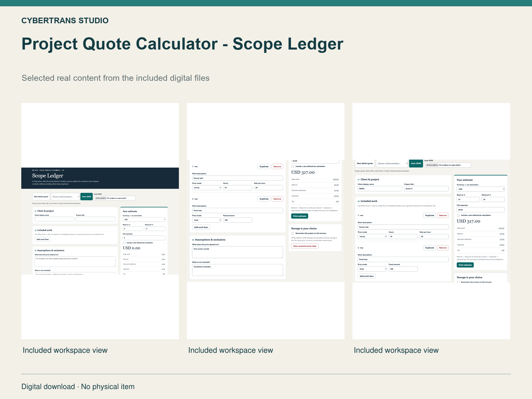This screenshot has width=532, height=399.
Task: Click the USD 0.00 estimate total
Action: (x=132, y=248)
